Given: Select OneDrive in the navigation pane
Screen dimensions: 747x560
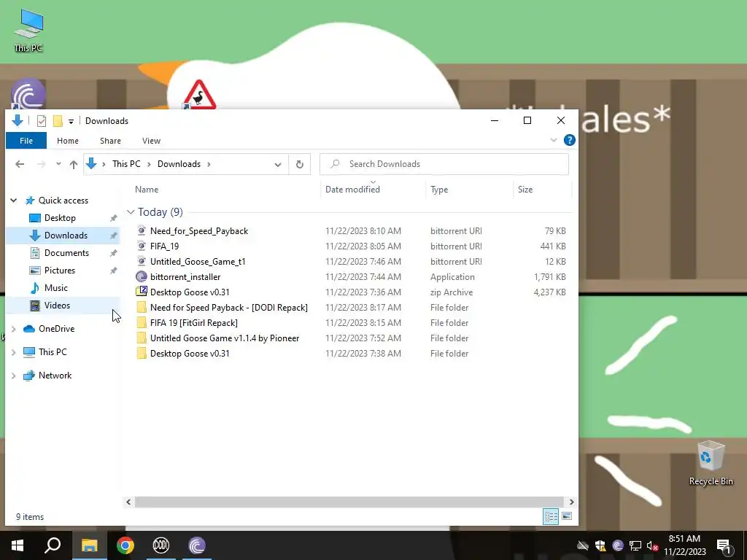Looking at the screenshot, I should [56, 329].
